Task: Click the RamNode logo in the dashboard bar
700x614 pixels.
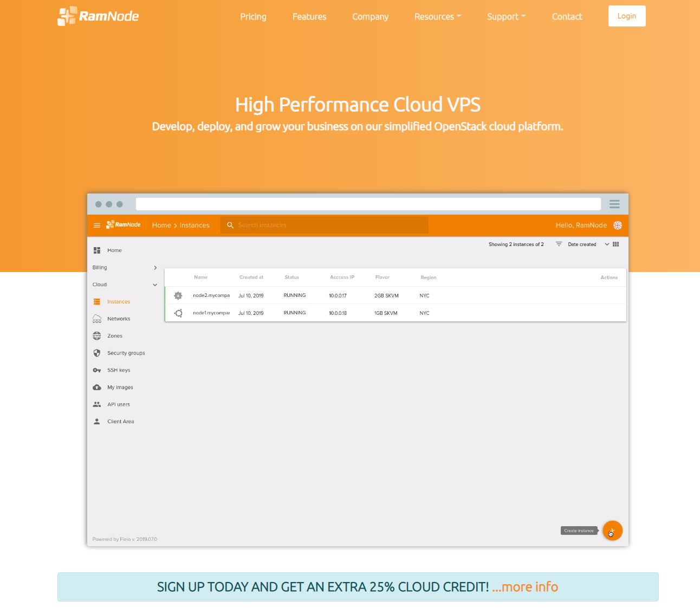Action: coord(124,225)
